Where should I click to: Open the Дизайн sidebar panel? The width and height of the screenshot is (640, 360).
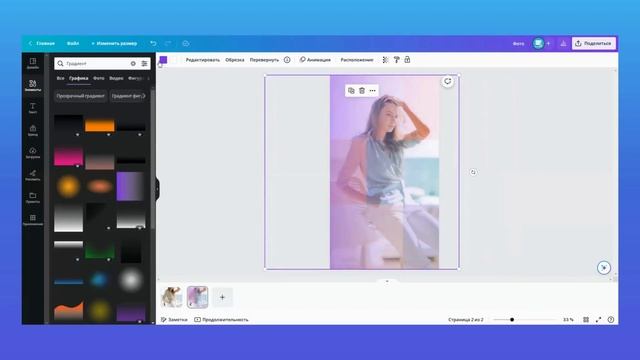[x=33, y=63]
